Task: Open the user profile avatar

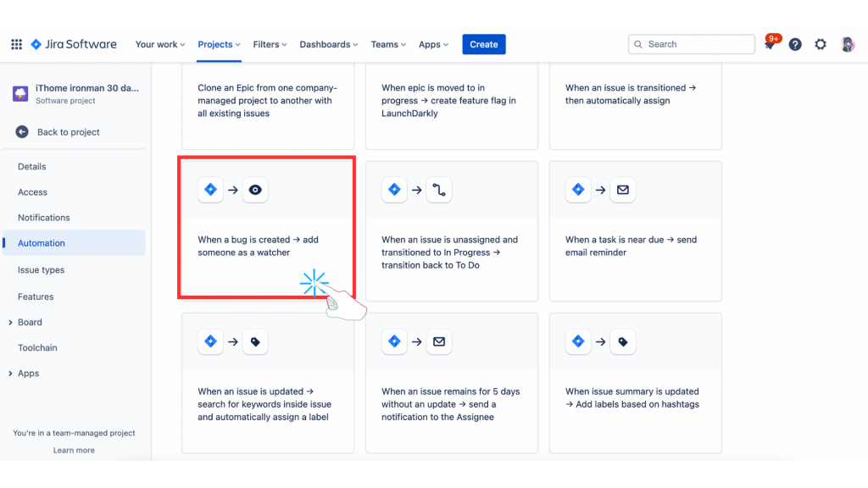Action: point(847,44)
